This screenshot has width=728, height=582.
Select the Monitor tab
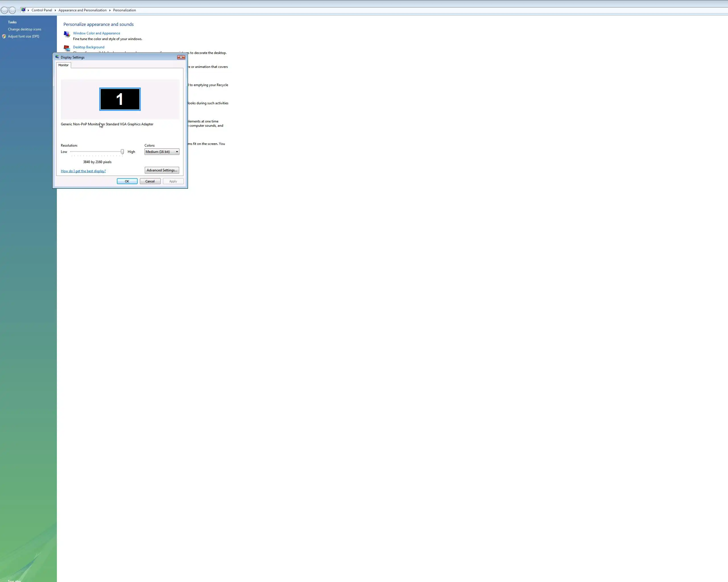tap(63, 65)
